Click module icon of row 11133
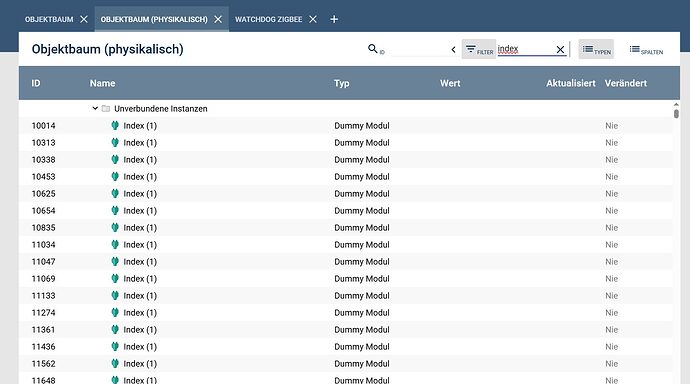The width and height of the screenshot is (690, 384). [115, 296]
